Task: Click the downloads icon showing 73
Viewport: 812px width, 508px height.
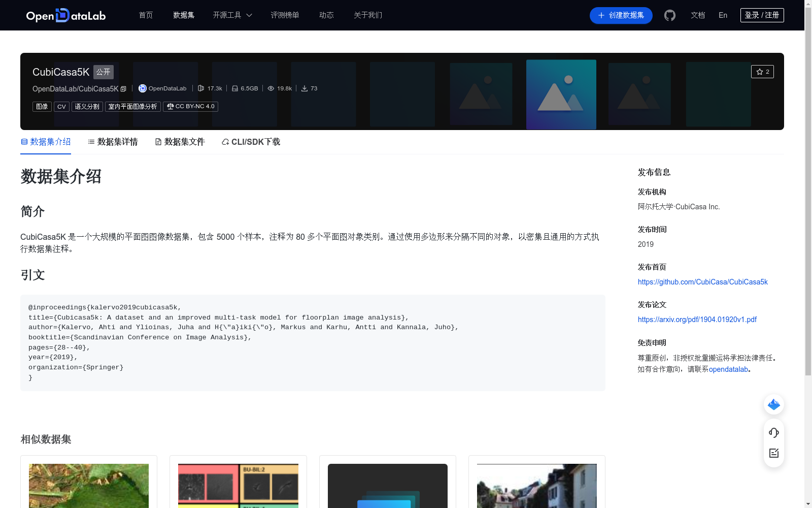Action: tap(304, 88)
